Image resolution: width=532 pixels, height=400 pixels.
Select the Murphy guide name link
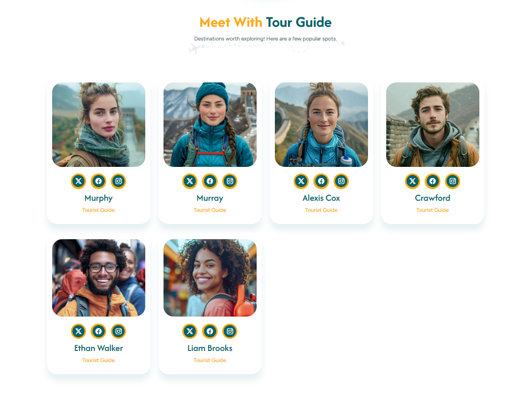98,198
